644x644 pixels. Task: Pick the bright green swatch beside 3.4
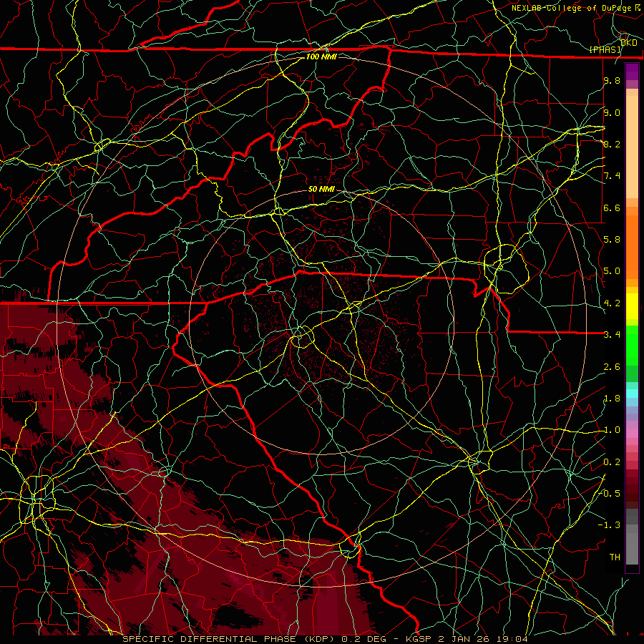click(632, 346)
